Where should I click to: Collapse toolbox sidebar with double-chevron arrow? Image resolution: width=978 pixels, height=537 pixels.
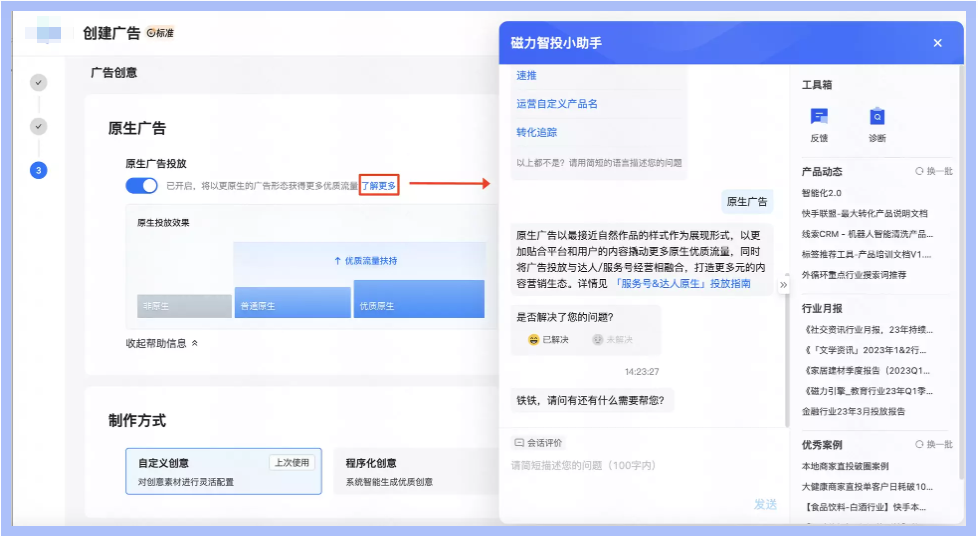(784, 285)
